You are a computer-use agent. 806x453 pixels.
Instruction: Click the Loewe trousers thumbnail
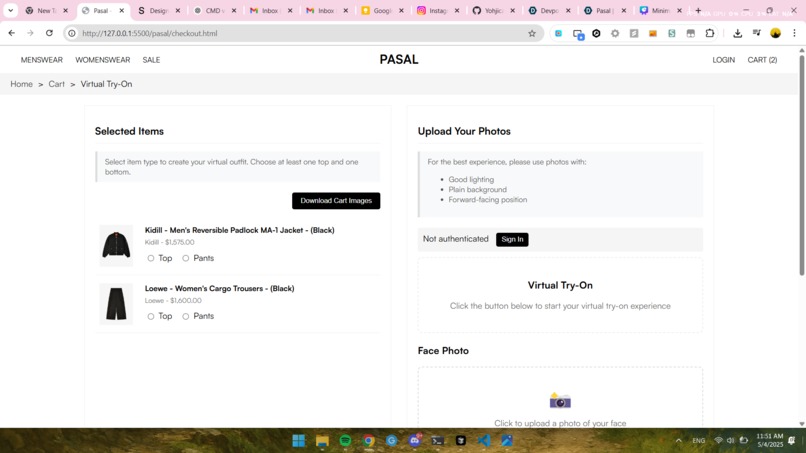pyautogui.click(x=116, y=304)
